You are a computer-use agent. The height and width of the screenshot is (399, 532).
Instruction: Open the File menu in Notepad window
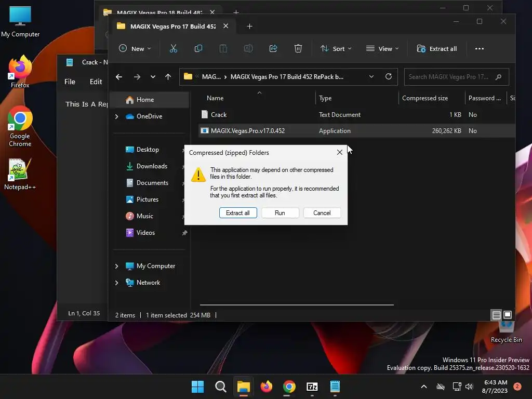pyautogui.click(x=70, y=82)
